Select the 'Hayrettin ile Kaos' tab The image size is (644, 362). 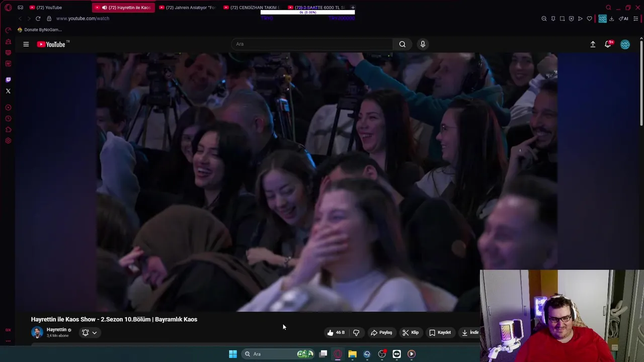pos(124,8)
